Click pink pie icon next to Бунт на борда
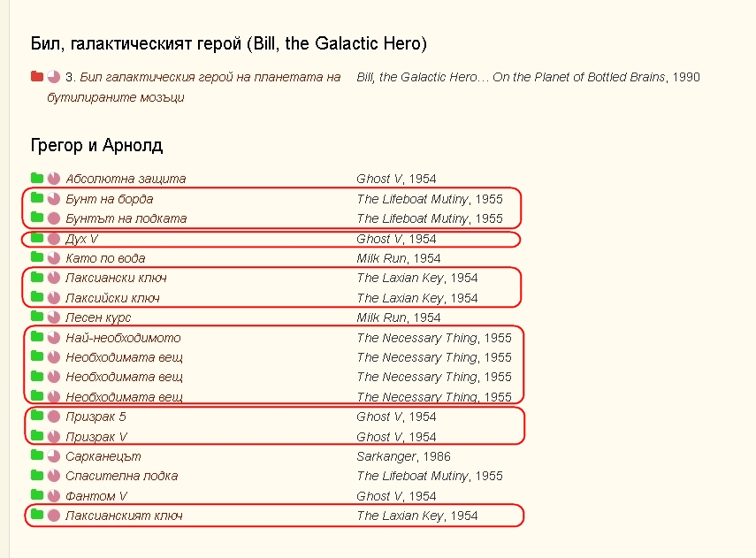 coord(54,199)
